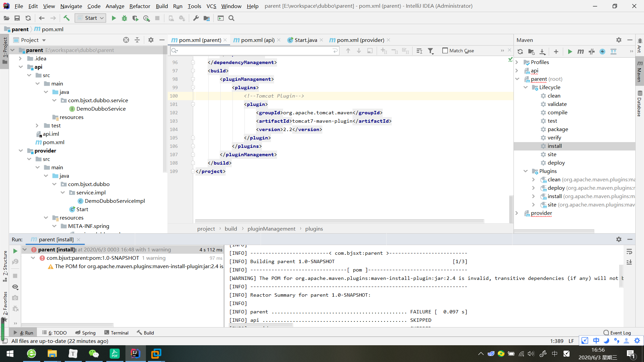Expand the .idea folder
The width and height of the screenshot is (644, 362).
coord(20,58)
